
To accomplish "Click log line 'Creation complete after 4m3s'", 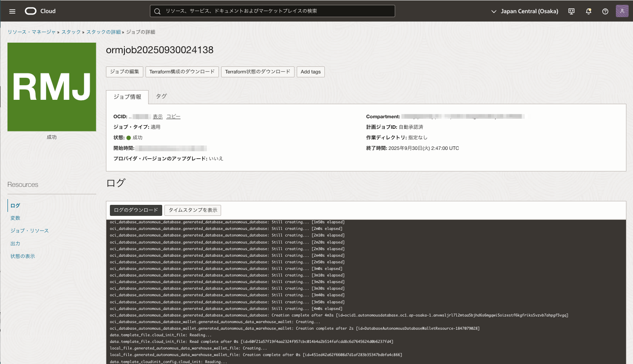I will 339,315.
